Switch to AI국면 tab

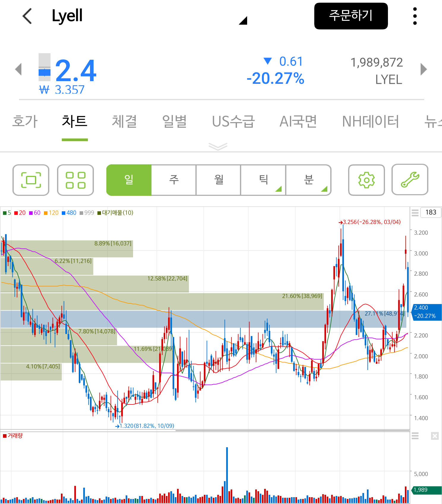click(298, 121)
